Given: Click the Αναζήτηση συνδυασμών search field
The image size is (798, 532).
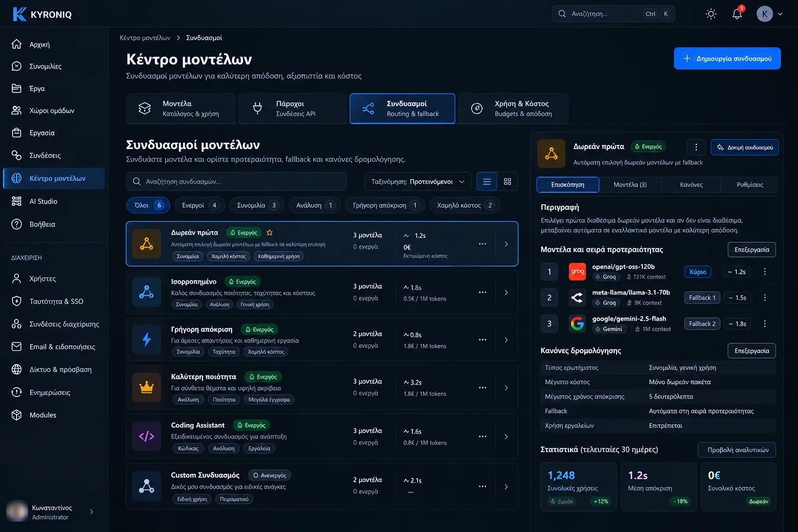Looking at the screenshot, I should [x=236, y=182].
